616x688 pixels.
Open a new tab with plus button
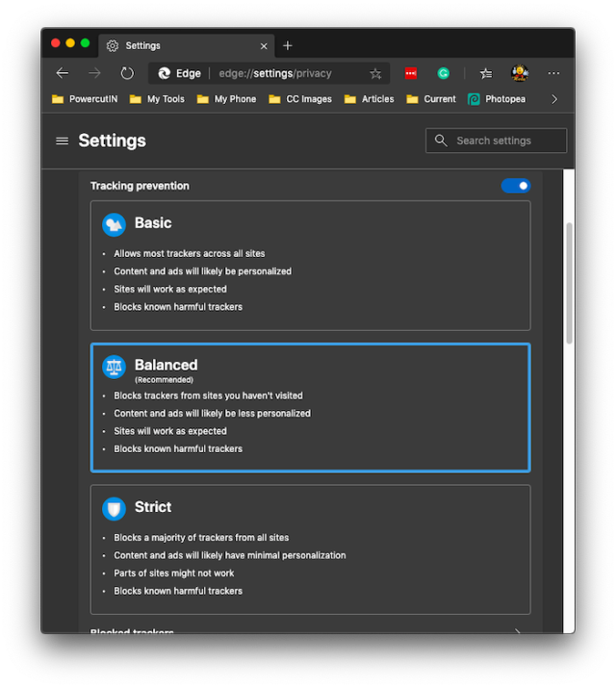tap(288, 45)
